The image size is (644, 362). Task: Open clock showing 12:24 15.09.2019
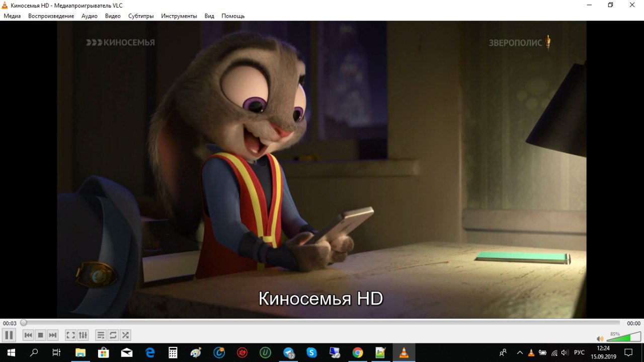click(x=603, y=352)
